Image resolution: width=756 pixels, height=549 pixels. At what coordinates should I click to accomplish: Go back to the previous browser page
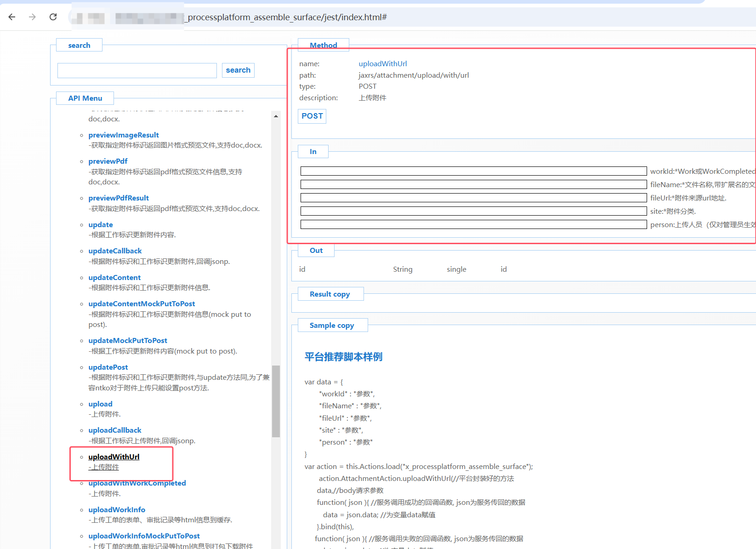pos(12,17)
